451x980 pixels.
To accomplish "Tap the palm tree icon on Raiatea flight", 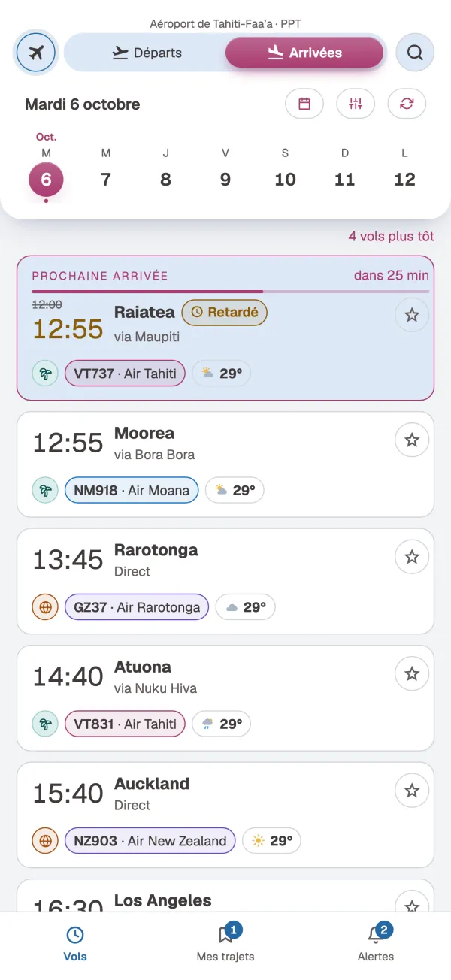I will (x=44, y=373).
